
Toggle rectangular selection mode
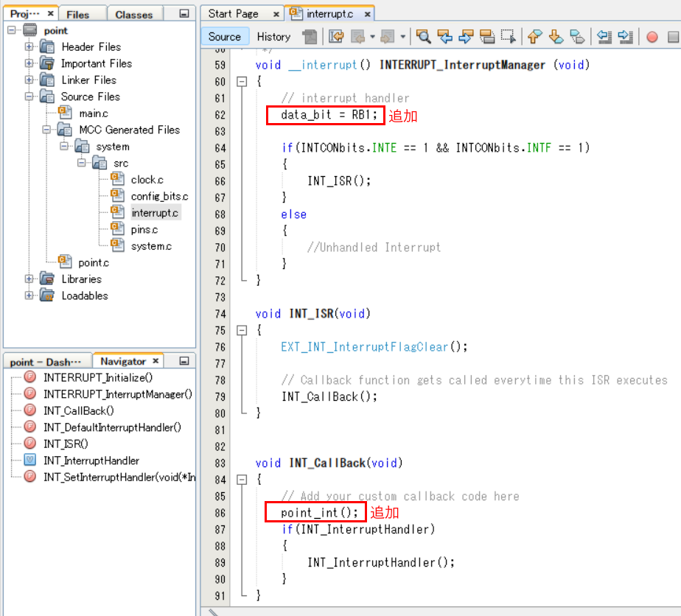(x=509, y=37)
